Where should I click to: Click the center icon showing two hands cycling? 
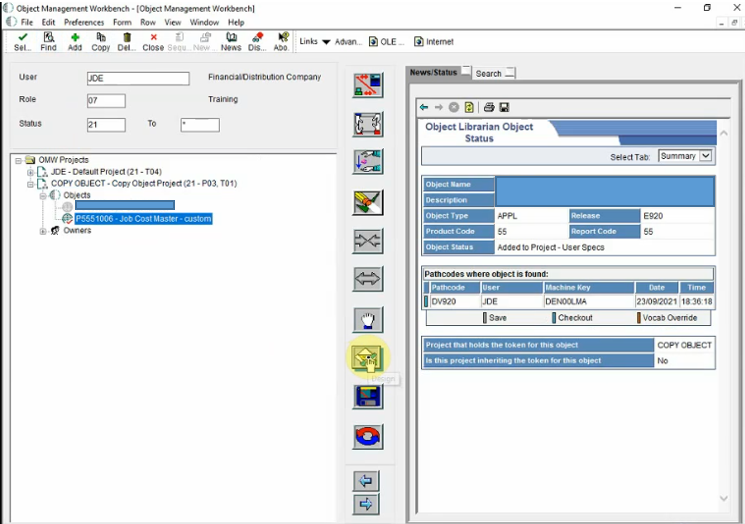pos(368,124)
